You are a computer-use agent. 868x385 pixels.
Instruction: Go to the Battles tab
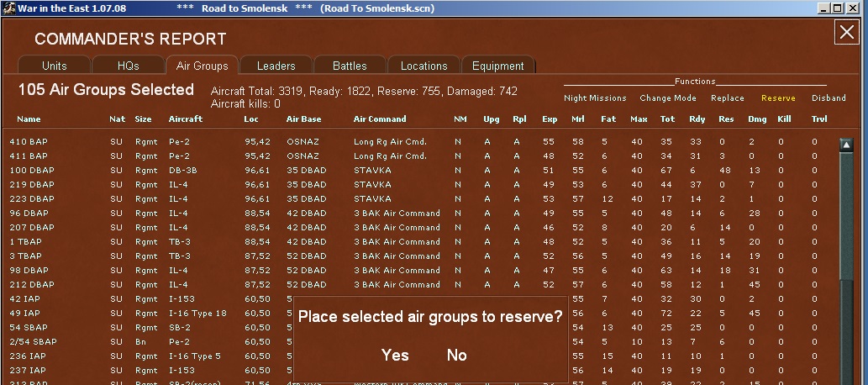(x=350, y=66)
